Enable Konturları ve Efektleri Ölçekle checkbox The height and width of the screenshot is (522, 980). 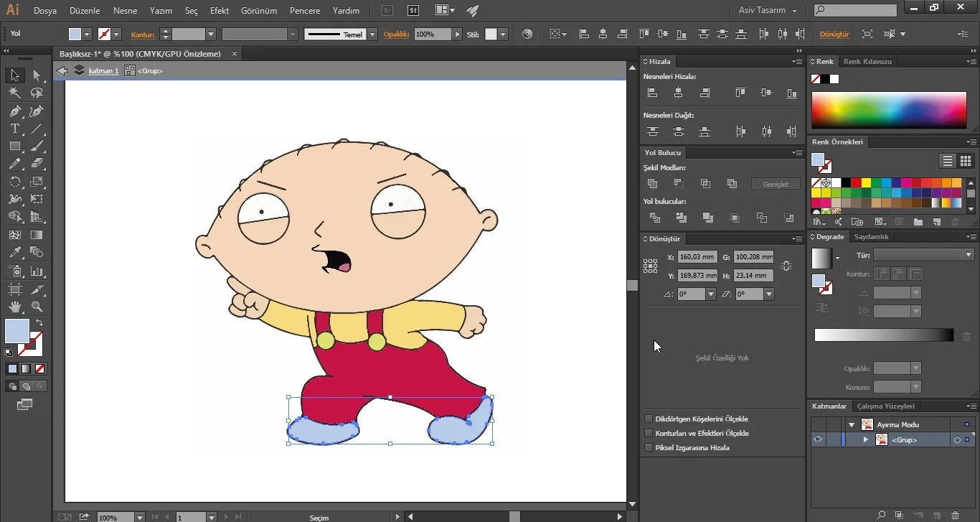[649, 433]
